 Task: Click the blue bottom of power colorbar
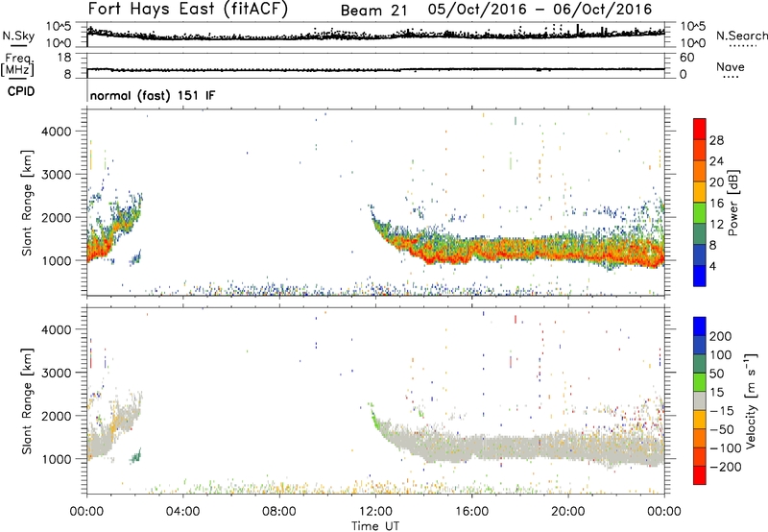point(700,276)
